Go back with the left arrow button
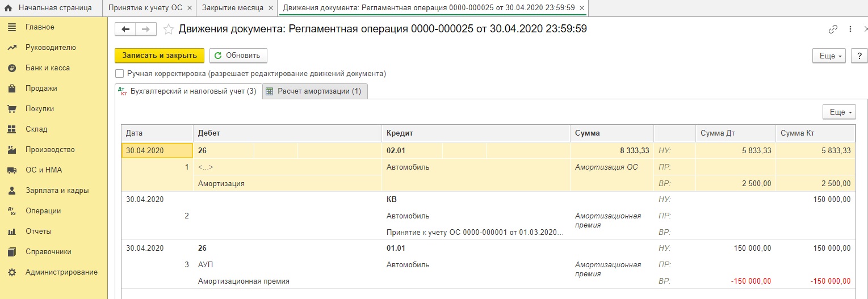The height and width of the screenshot is (299, 868). tap(125, 30)
